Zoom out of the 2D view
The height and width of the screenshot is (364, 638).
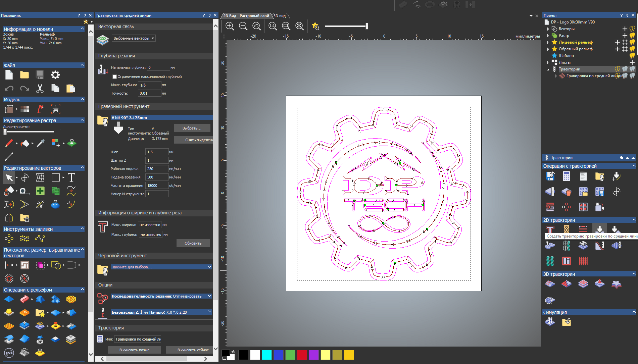(243, 26)
